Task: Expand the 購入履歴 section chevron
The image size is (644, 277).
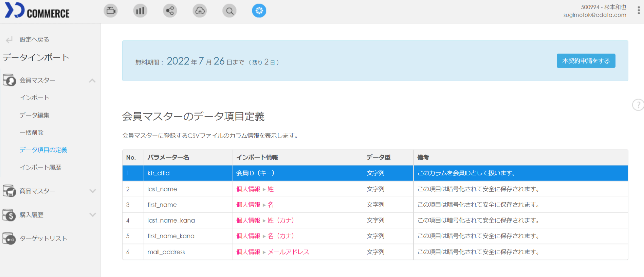Action: point(92,215)
